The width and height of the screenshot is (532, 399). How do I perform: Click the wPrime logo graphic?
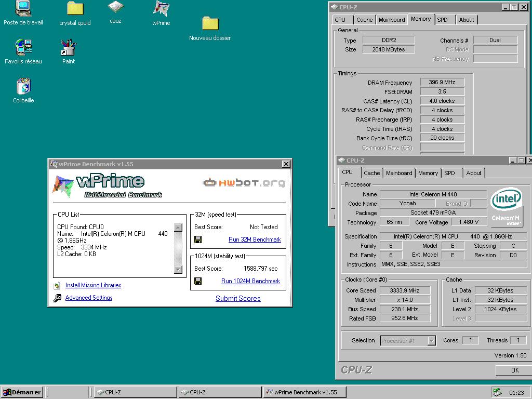[107, 185]
